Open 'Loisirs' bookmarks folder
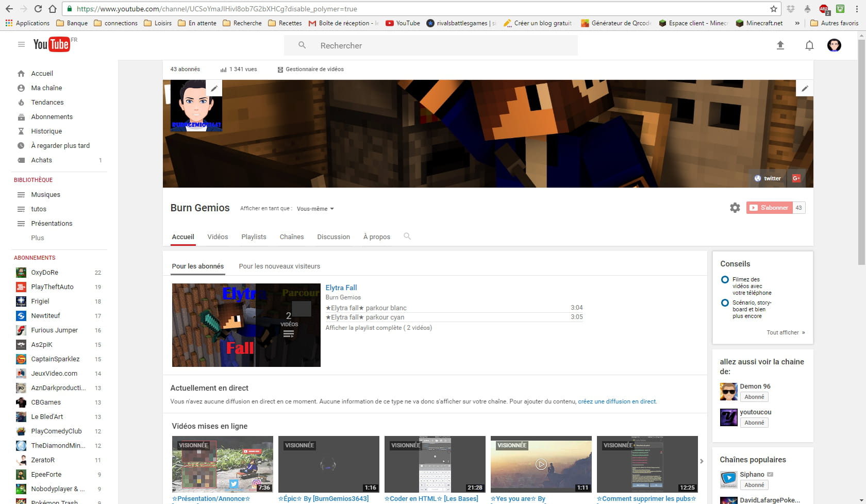866x504 pixels. [158, 23]
